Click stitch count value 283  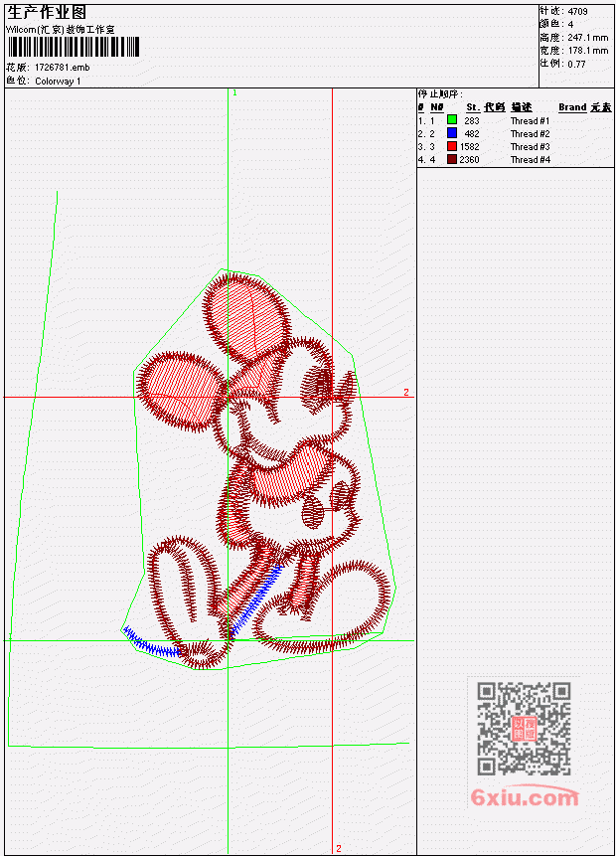pos(472,120)
